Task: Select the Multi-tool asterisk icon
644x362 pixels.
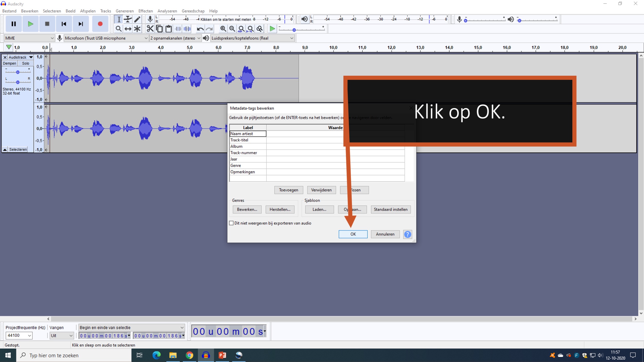Action: [137, 29]
